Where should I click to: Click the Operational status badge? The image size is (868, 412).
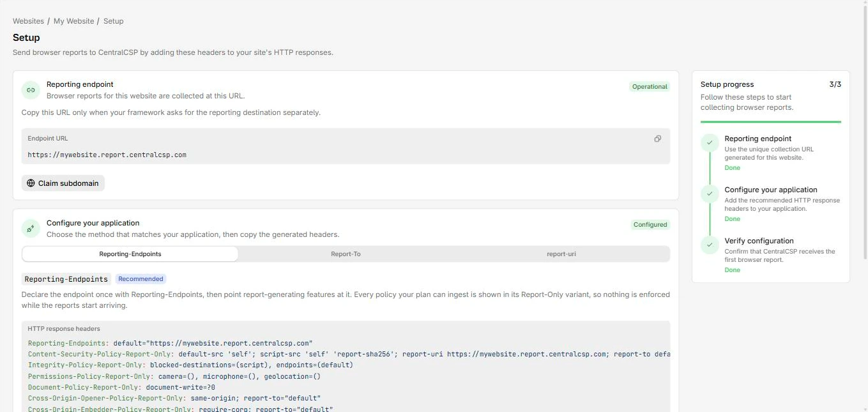coord(650,87)
